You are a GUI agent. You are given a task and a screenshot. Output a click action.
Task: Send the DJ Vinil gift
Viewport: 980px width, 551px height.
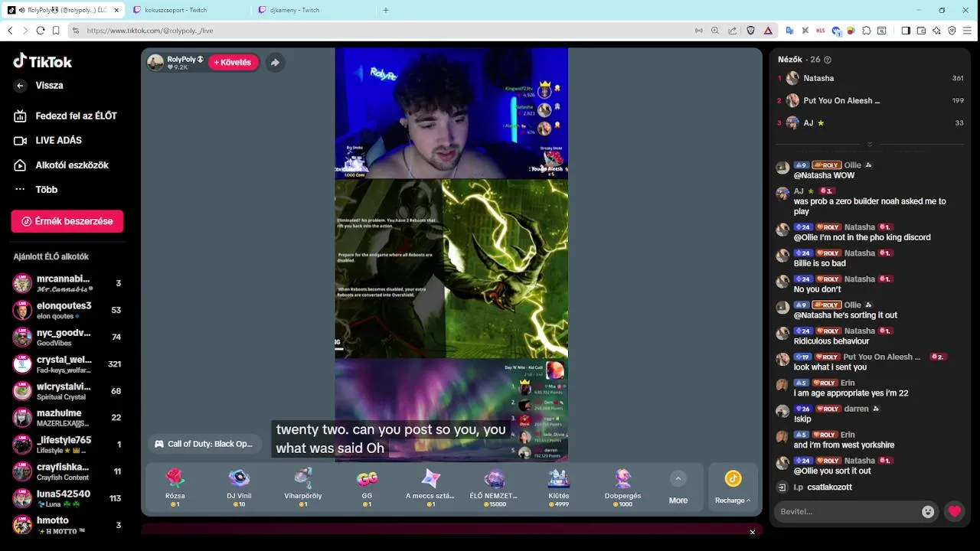pyautogui.click(x=239, y=487)
